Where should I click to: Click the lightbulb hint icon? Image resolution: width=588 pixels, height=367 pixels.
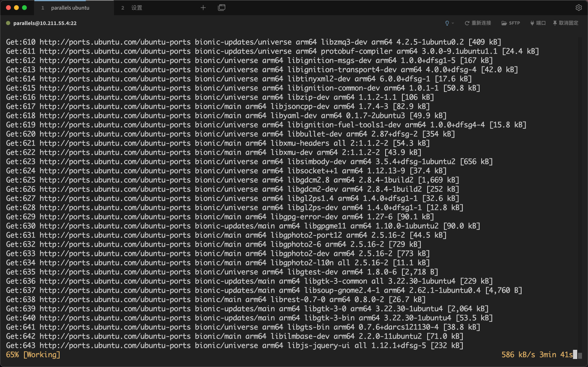click(447, 23)
